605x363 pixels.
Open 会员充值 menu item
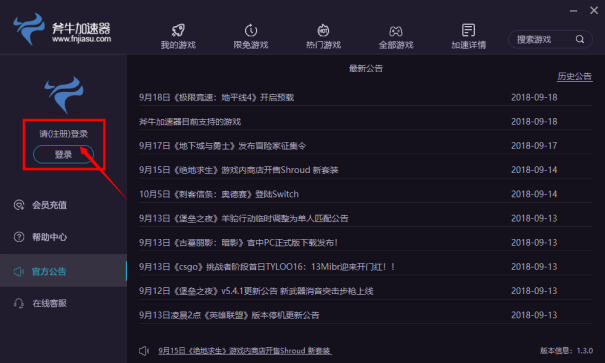pos(63,205)
